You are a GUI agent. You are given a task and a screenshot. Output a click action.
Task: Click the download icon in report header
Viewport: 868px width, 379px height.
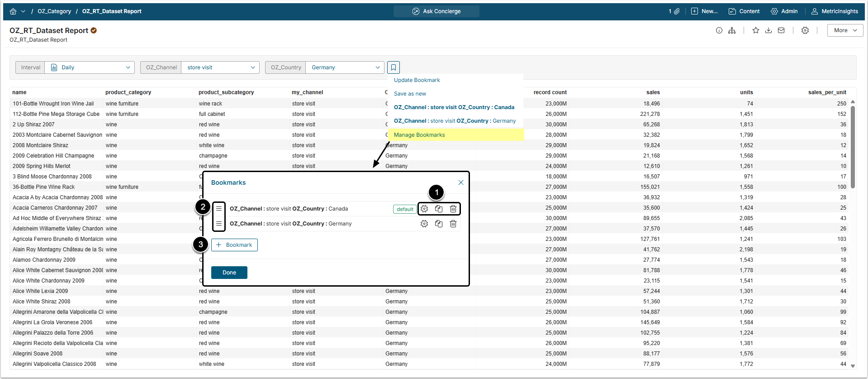point(768,30)
